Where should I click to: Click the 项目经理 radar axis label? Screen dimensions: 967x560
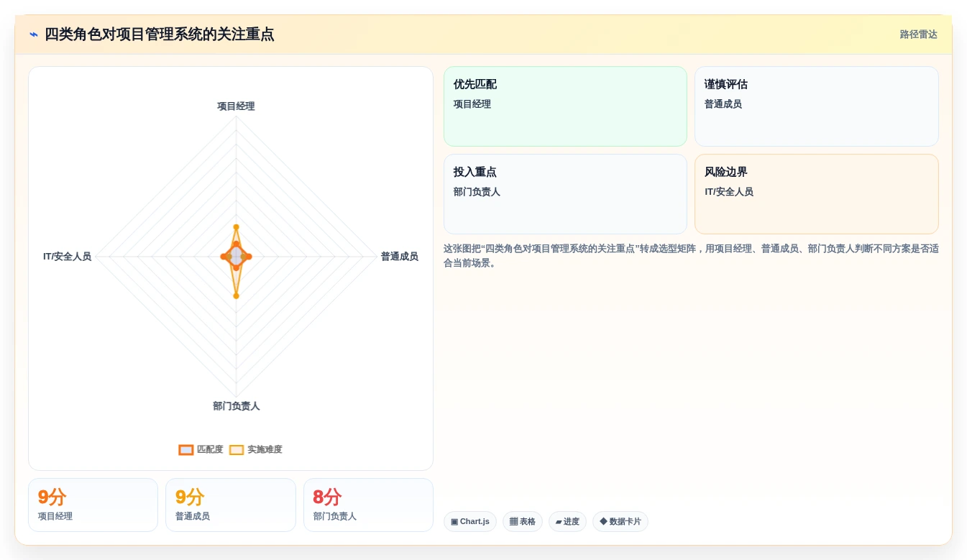pyautogui.click(x=236, y=106)
